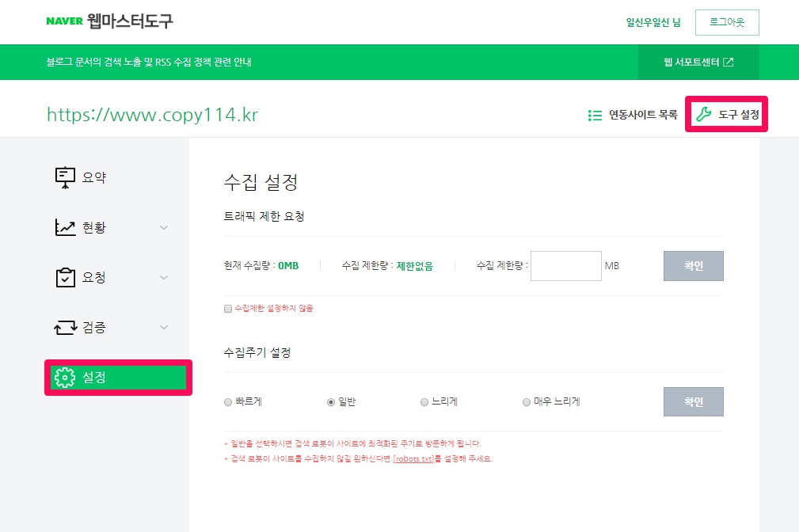The width and height of the screenshot is (799, 532).
Task: Select the '느리게' crawl cycle radio
Action: (x=424, y=402)
